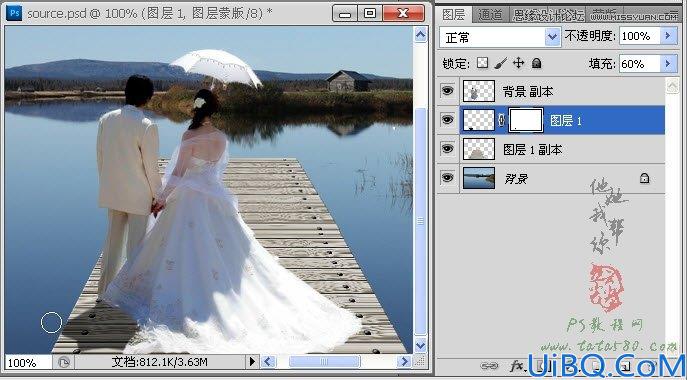Click the 背景 副本 layer name
687x380 pixels.
point(528,92)
